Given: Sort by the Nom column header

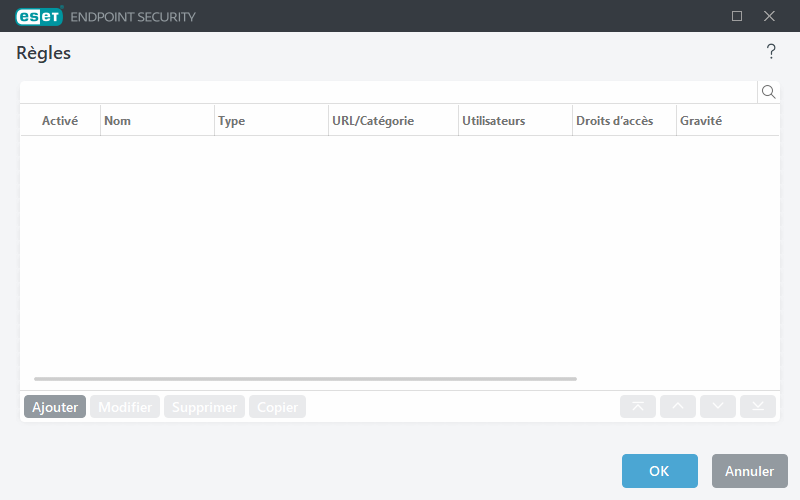Looking at the screenshot, I should 157,121.
